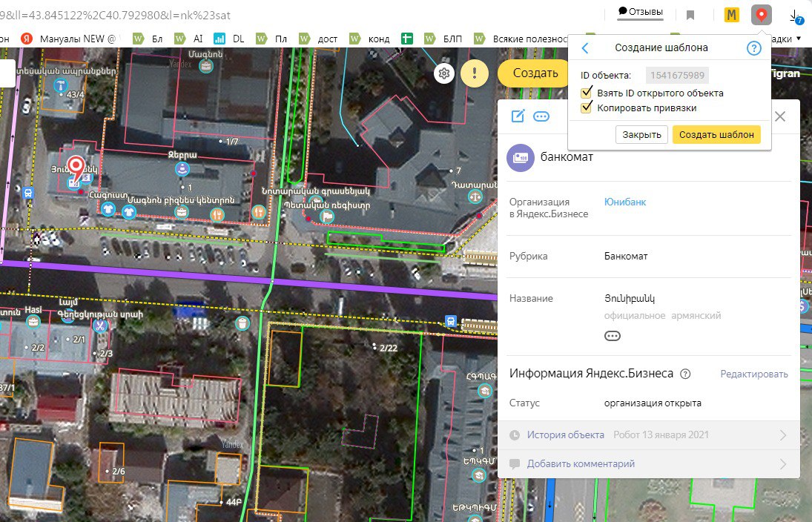Viewport: 812px width, 522px height.
Task: Click the Отзывы button in browser bar
Action: [x=640, y=12]
